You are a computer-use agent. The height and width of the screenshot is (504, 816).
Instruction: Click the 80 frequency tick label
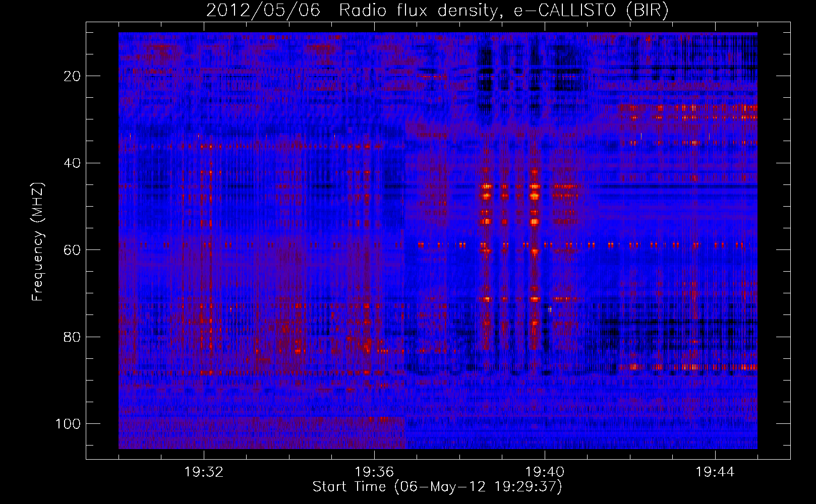point(73,337)
